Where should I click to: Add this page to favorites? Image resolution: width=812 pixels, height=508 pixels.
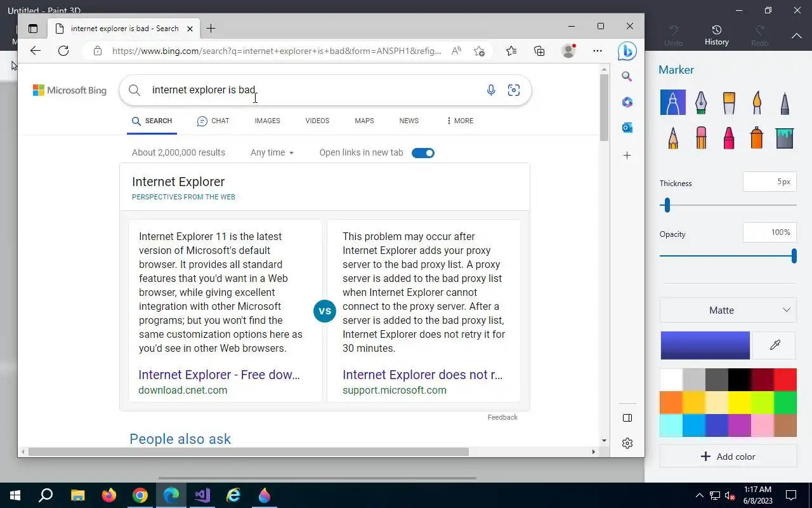480,51
